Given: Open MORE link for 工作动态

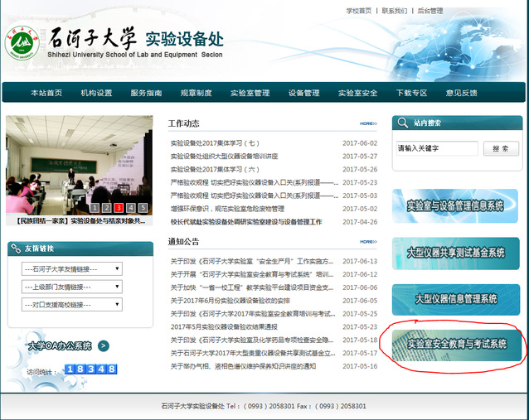Looking at the screenshot, I should [368, 123].
